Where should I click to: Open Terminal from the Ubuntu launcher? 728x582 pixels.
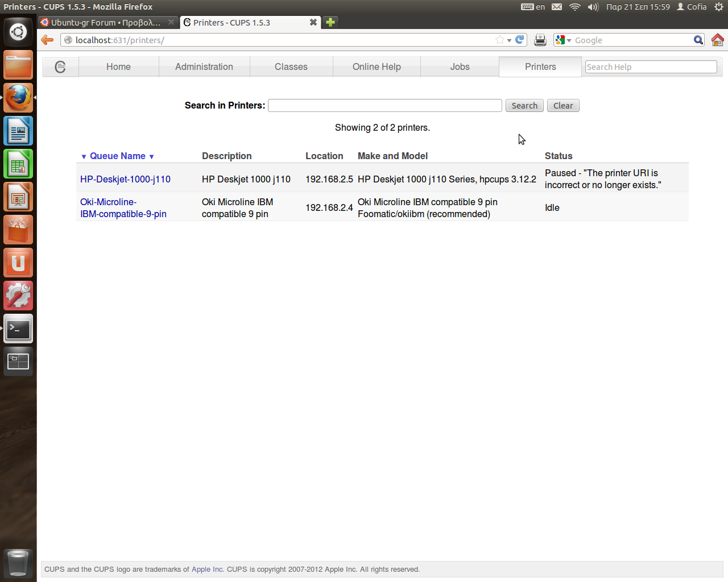[x=18, y=329]
